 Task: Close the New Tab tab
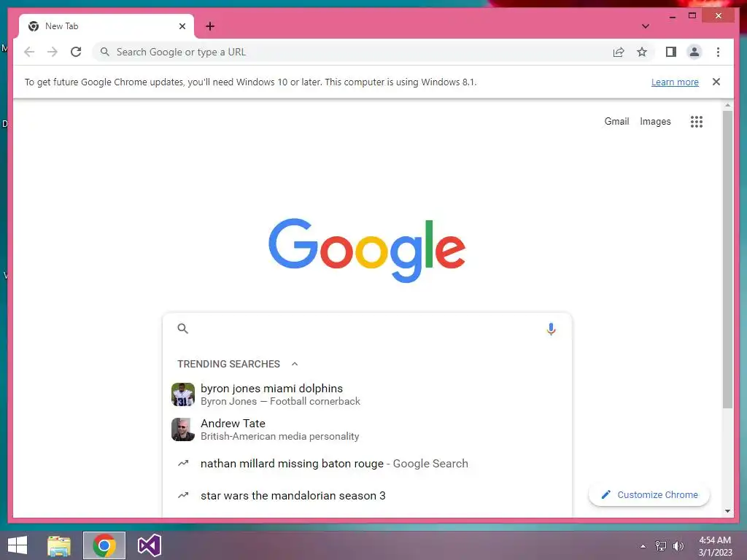click(x=182, y=26)
